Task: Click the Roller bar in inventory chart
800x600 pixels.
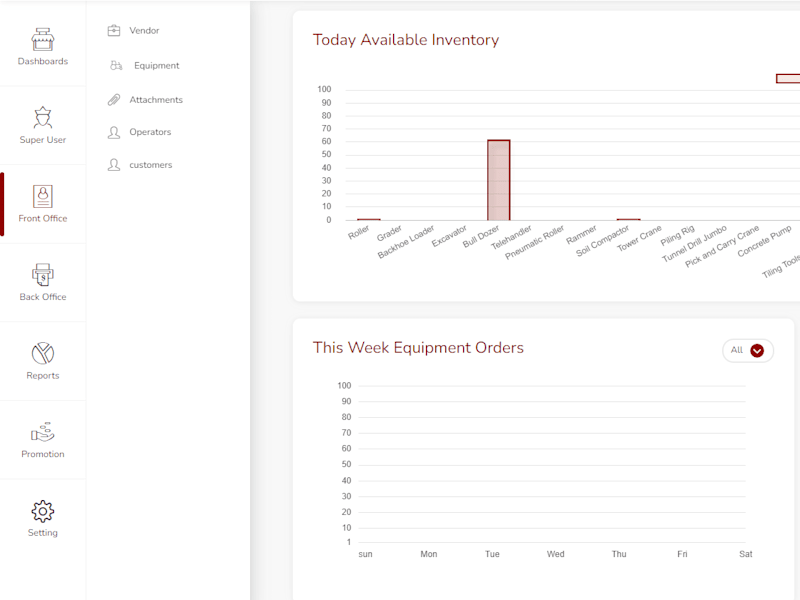Action: coord(368,219)
